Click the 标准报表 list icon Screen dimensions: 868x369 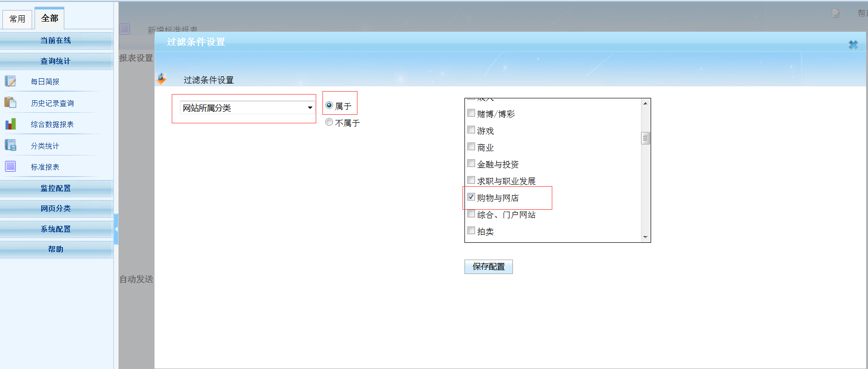(x=11, y=167)
